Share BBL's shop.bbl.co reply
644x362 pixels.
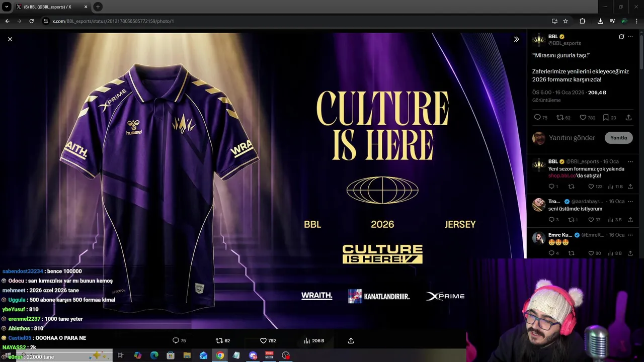pos(630,187)
